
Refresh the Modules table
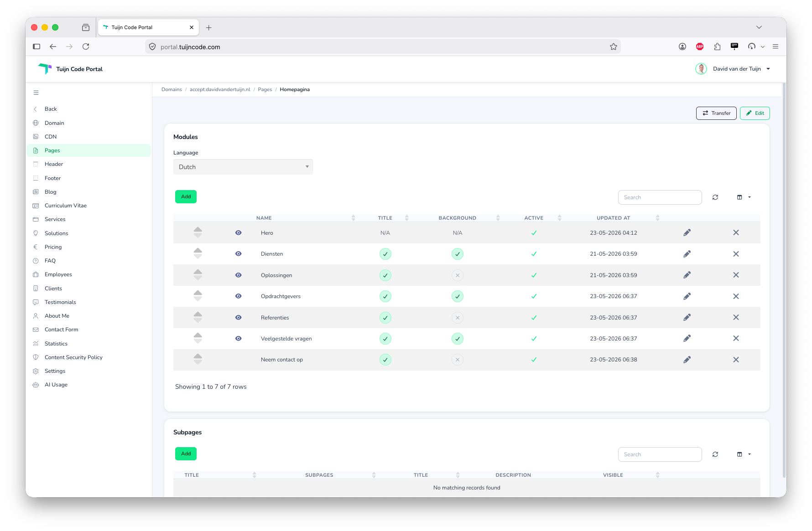(715, 197)
